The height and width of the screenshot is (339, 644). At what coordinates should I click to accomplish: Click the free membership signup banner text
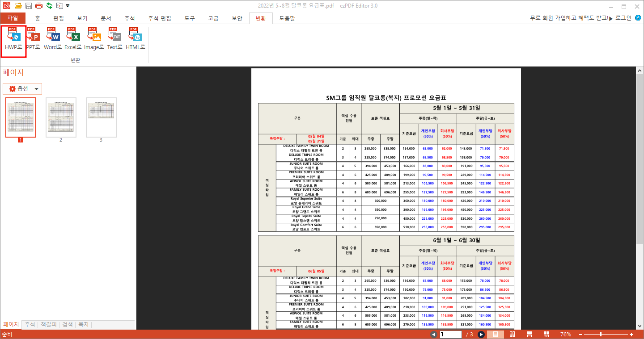tap(569, 18)
